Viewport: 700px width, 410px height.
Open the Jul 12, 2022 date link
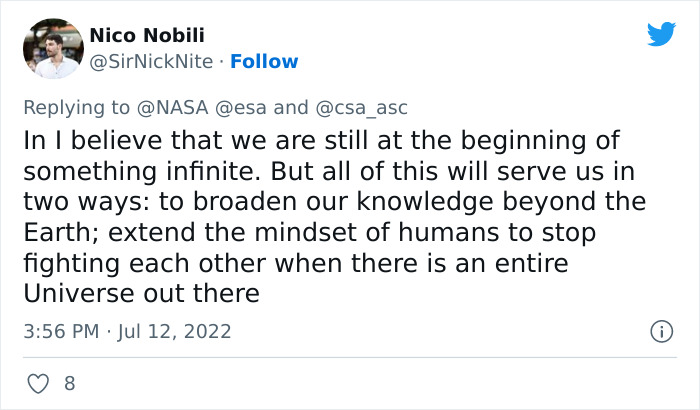[x=176, y=331]
